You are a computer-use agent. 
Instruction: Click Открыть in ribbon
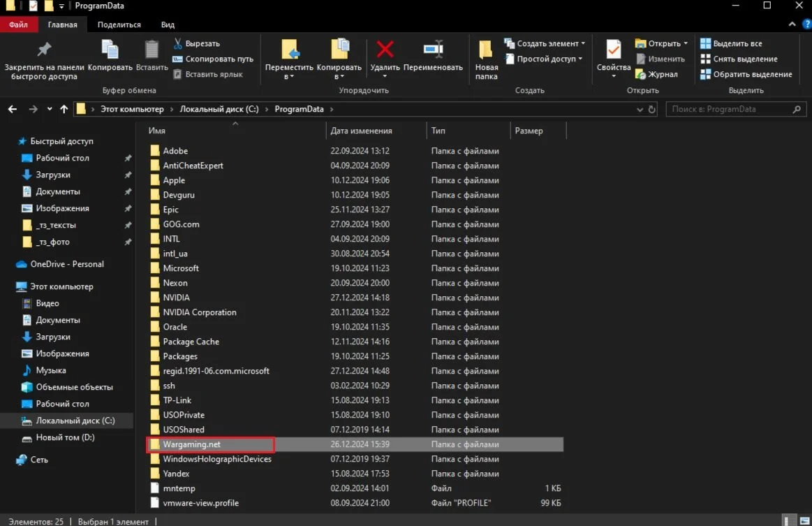662,43
